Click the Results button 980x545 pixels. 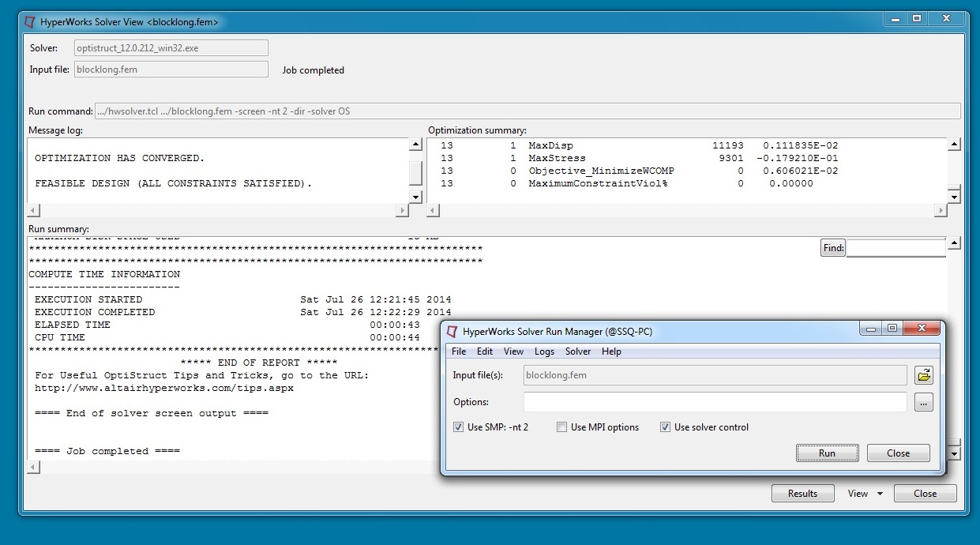coord(802,494)
